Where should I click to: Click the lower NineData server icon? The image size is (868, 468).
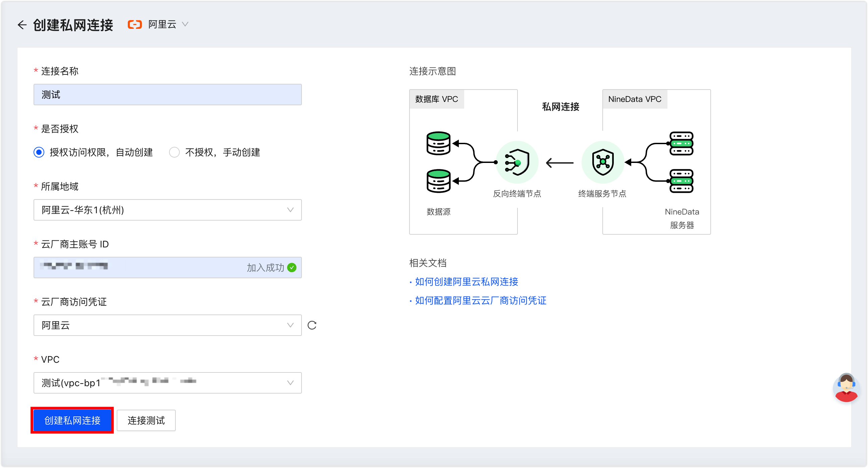pos(681,181)
